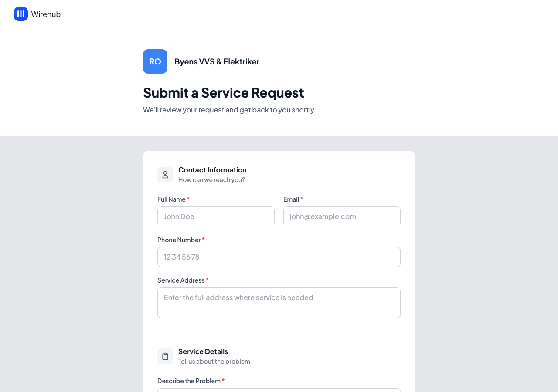Click the Describe the Problem label
The height and width of the screenshot is (392, 558).
click(x=189, y=381)
